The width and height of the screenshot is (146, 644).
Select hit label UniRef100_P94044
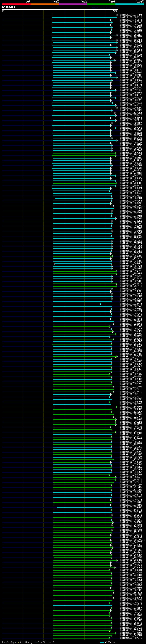point(131,598)
